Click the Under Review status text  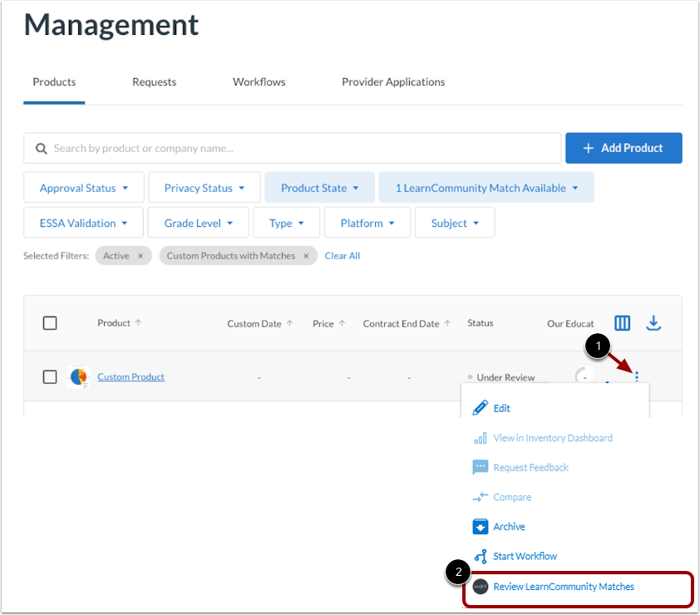point(505,377)
